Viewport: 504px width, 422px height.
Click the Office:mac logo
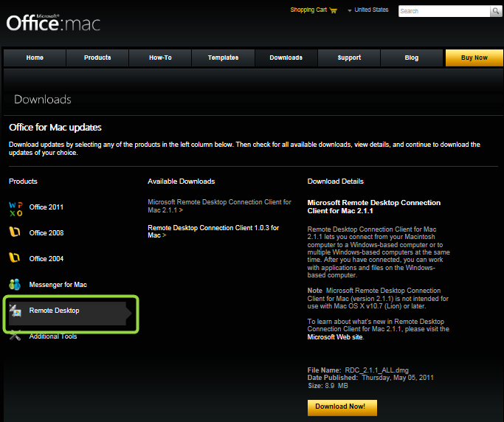point(53,23)
